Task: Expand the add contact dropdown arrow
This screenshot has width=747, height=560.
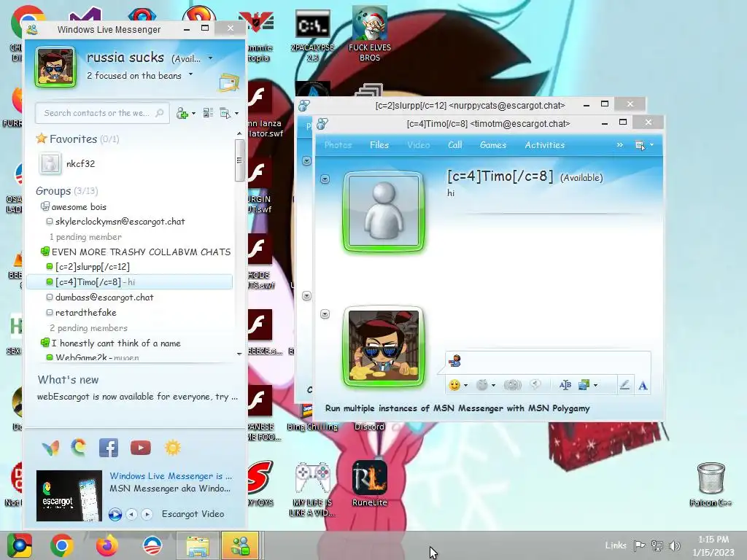Action: 193,113
